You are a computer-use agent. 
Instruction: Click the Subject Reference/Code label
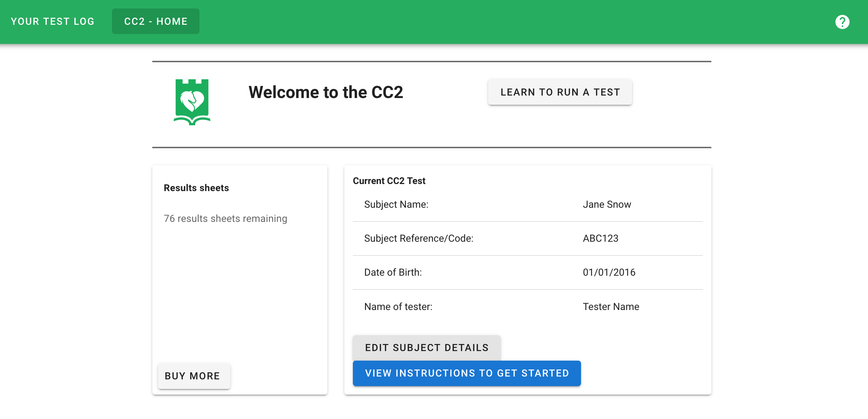click(418, 239)
